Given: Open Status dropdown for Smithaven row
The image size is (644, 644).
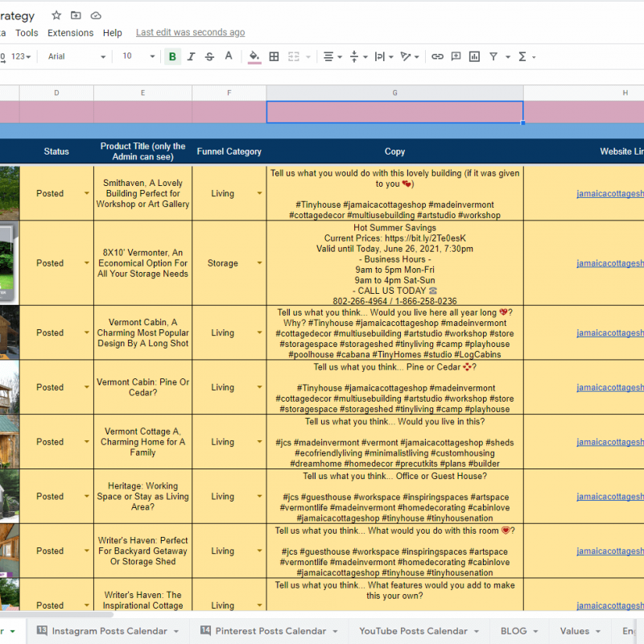Looking at the screenshot, I should [x=87, y=194].
